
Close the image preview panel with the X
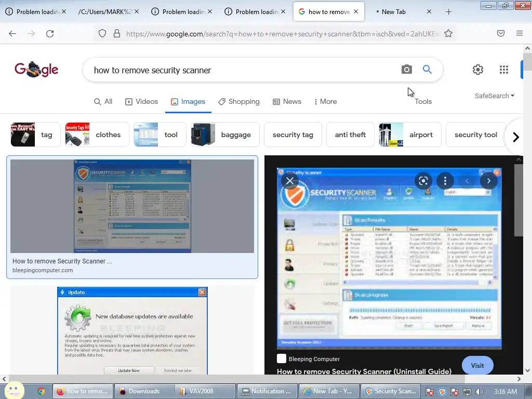[290, 181]
